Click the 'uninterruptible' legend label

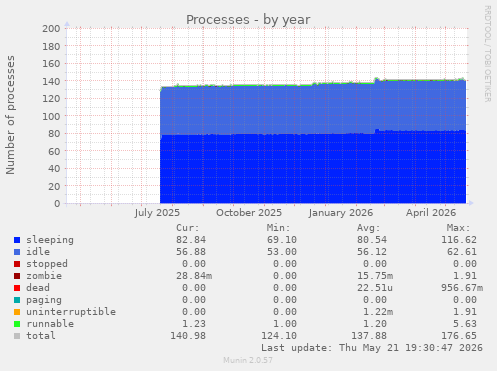coord(71,312)
